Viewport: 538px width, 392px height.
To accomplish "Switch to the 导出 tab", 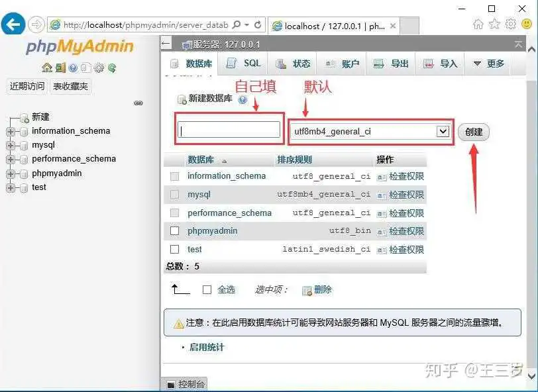I will [x=391, y=64].
